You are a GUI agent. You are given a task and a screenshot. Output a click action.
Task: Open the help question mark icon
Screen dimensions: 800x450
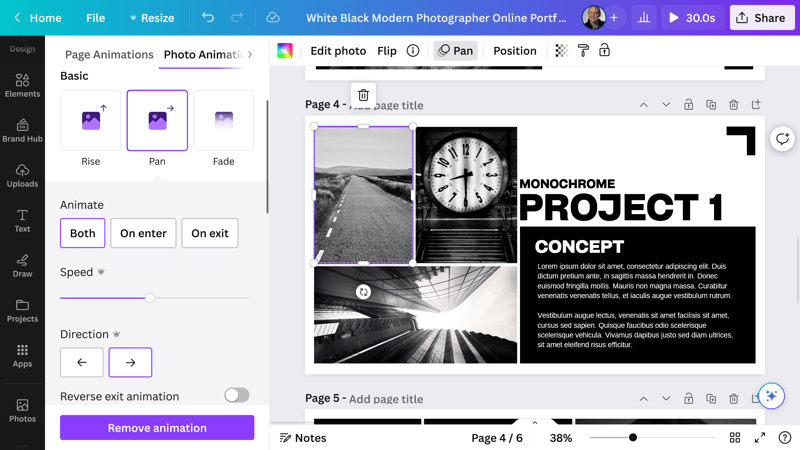(785, 438)
